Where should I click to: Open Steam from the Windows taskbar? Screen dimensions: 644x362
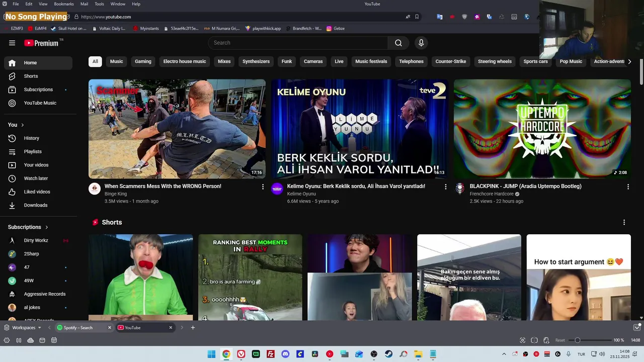(x=388, y=354)
